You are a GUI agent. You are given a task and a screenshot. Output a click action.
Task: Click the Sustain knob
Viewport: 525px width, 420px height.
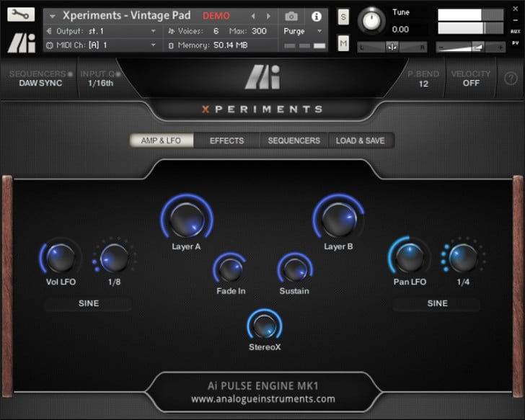click(x=295, y=269)
